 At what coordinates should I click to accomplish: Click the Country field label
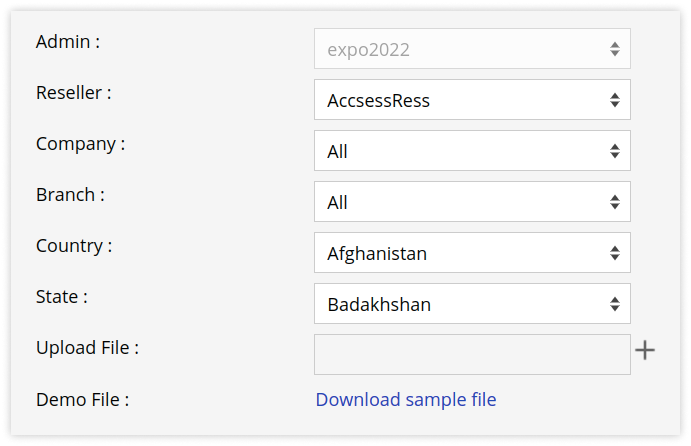[x=74, y=246]
